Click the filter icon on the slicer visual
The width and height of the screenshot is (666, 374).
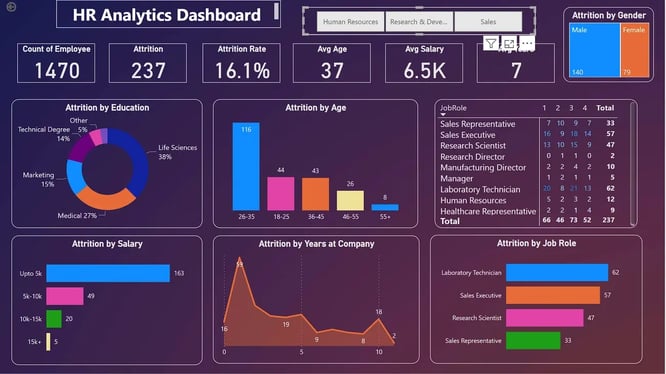[491, 43]
